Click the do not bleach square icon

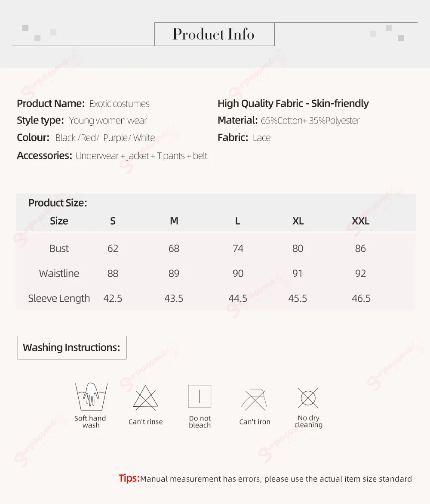[200, 396]
